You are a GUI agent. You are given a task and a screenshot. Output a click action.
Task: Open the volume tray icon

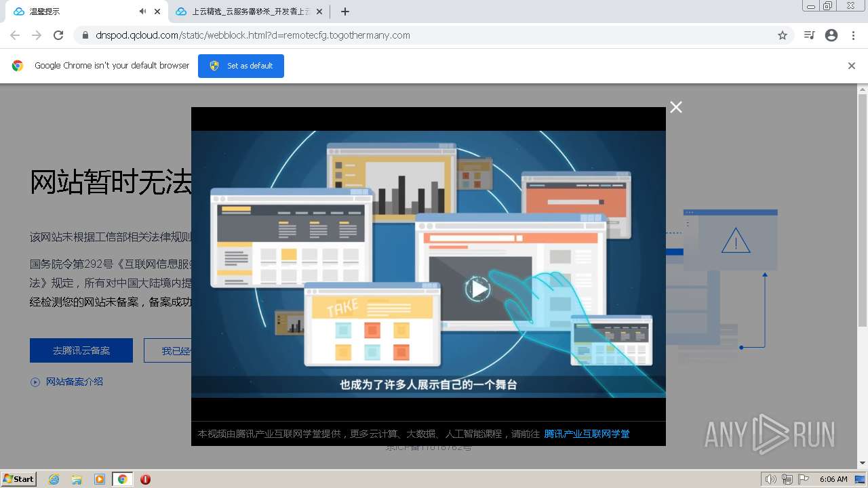coord(771,479)
